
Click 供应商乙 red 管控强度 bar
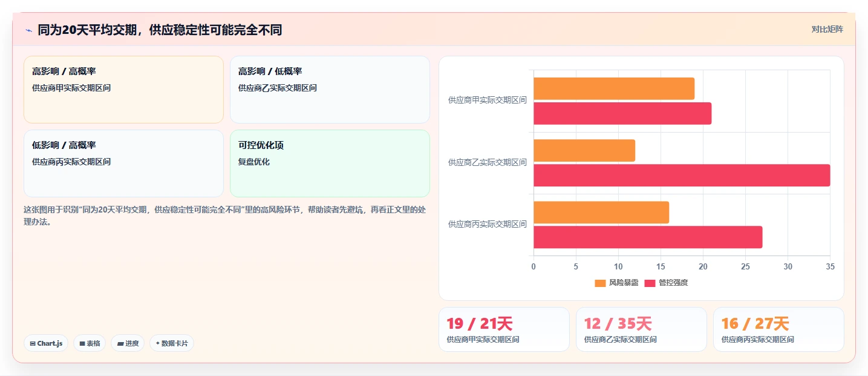tap(682, 176)
